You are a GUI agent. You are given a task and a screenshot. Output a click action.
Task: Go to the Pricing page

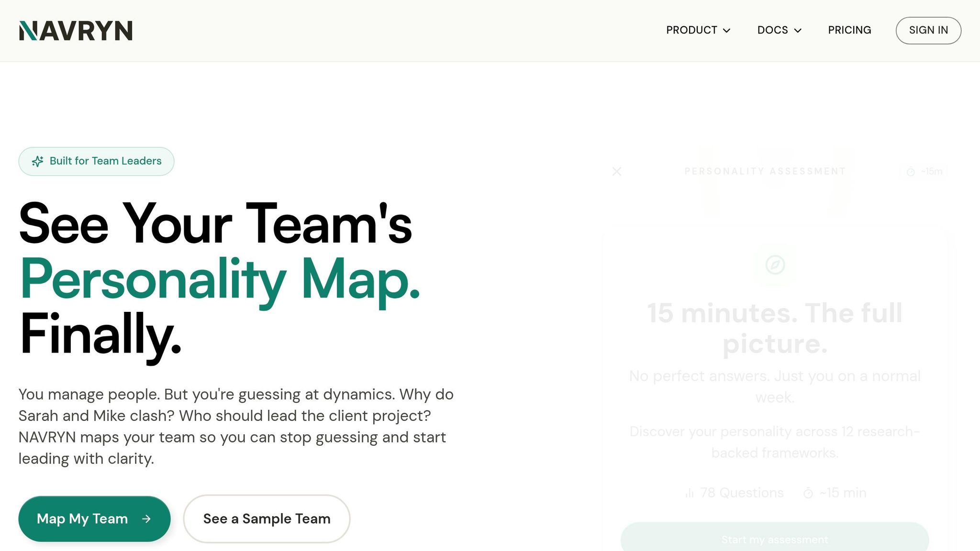(849, 30)
